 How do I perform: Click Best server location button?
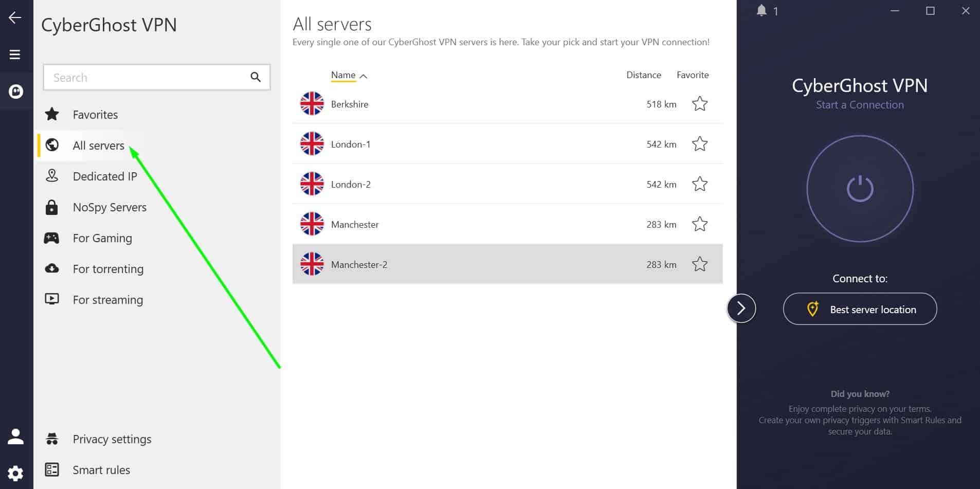click(860, 309)
